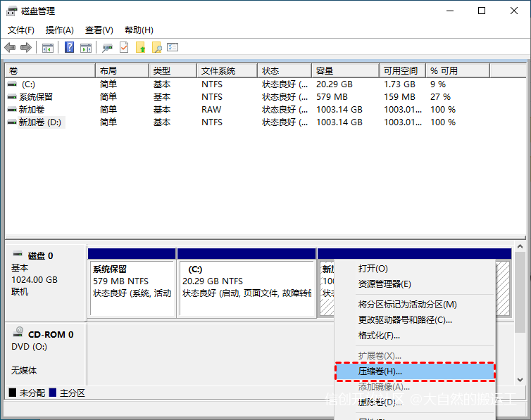This screenshot has height=420, width=531.
Task: Sort by the 类型 column header
Action: (x=173, y=70)
